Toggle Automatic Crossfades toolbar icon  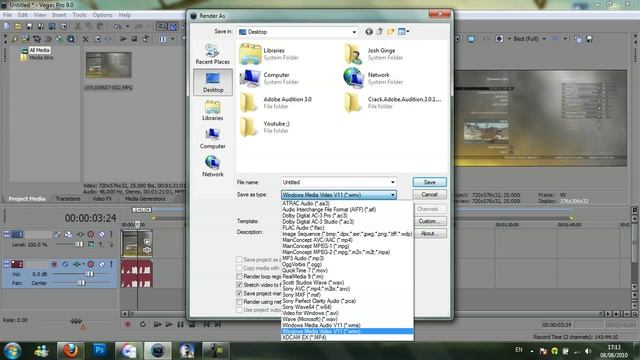click(173, 27)
